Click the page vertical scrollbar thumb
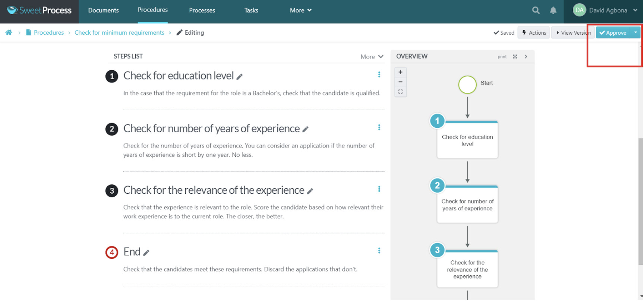The width and height of the screenshot is (644, 301). click(x=641, y=201)
